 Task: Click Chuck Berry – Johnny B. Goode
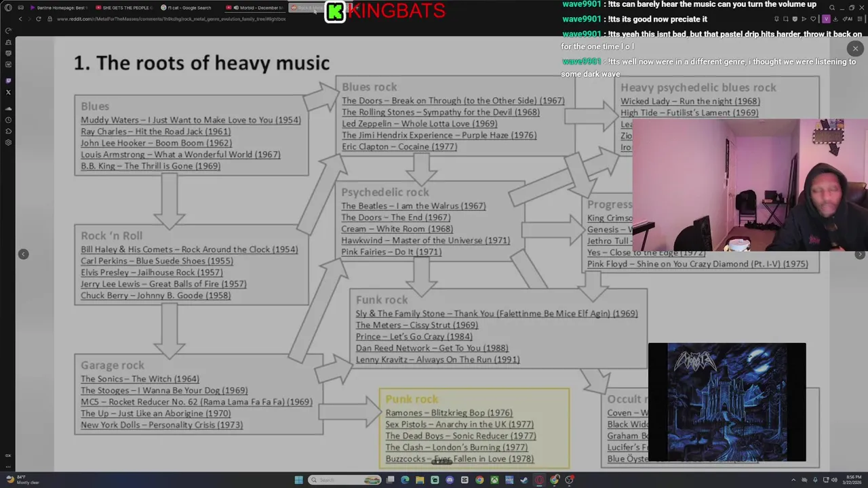pyautogui.click(x=155, y=296)
